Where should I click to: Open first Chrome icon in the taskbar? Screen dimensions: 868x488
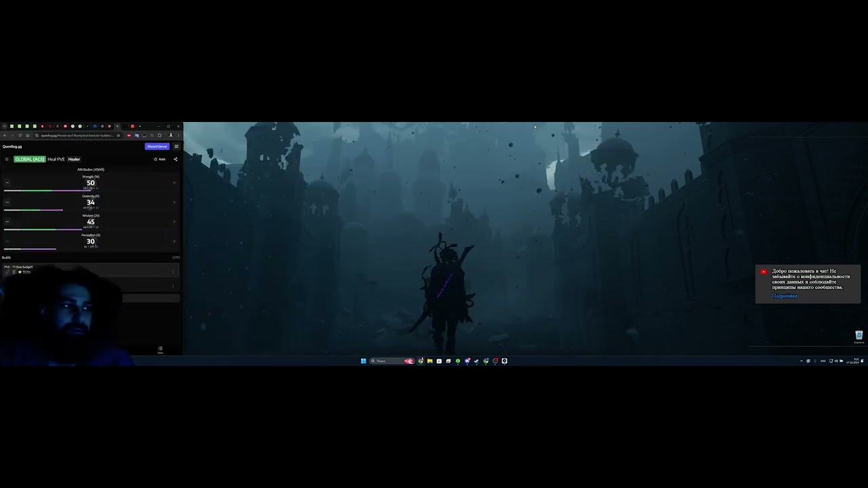coord(420,361)
